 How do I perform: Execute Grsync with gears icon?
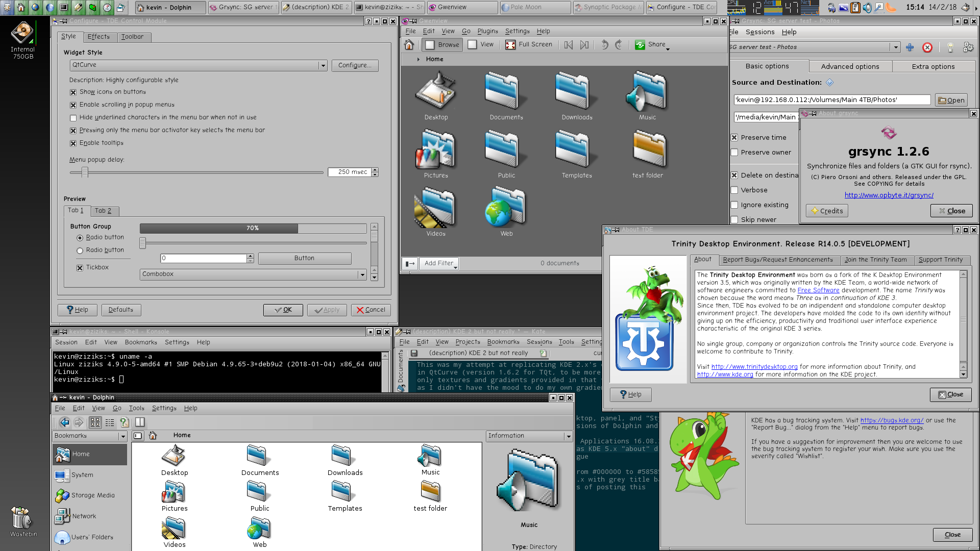[968, 47]
